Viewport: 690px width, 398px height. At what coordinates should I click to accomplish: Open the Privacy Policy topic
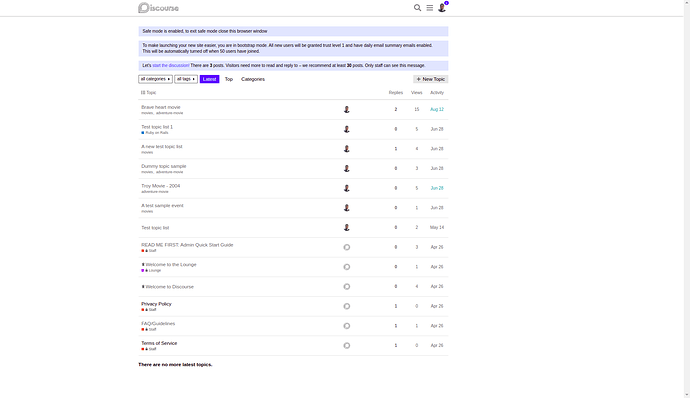coord(156,304)
